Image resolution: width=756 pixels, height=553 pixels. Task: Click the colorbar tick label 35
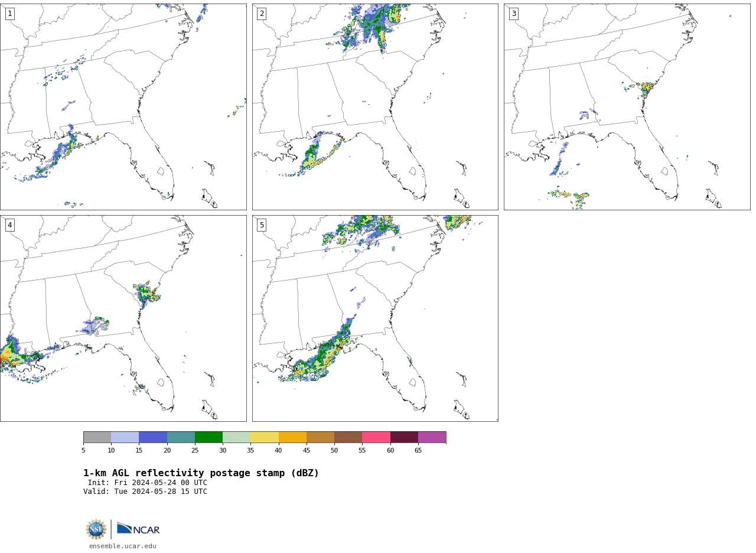click(x=250, y=451)
